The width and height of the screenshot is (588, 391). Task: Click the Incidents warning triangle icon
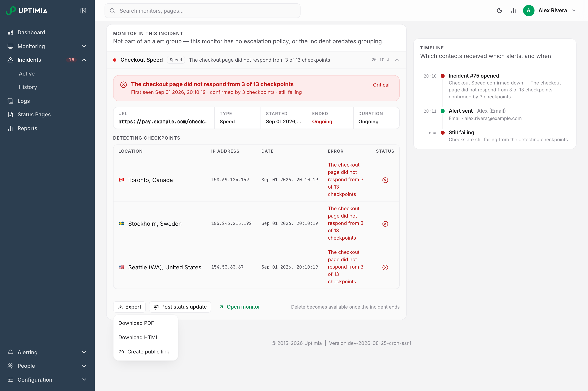(x=10, y=60)
